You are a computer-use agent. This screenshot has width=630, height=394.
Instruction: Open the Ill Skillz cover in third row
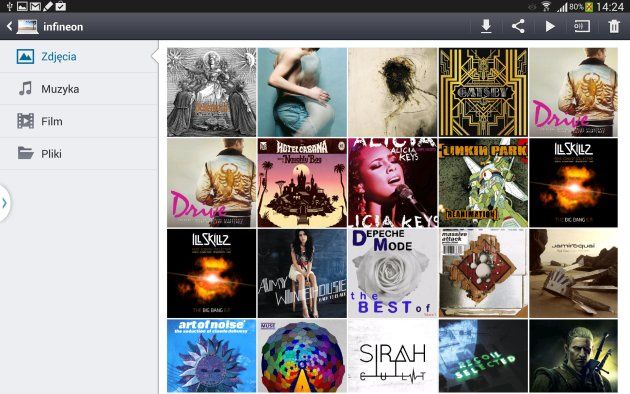(x=211, y=273)
